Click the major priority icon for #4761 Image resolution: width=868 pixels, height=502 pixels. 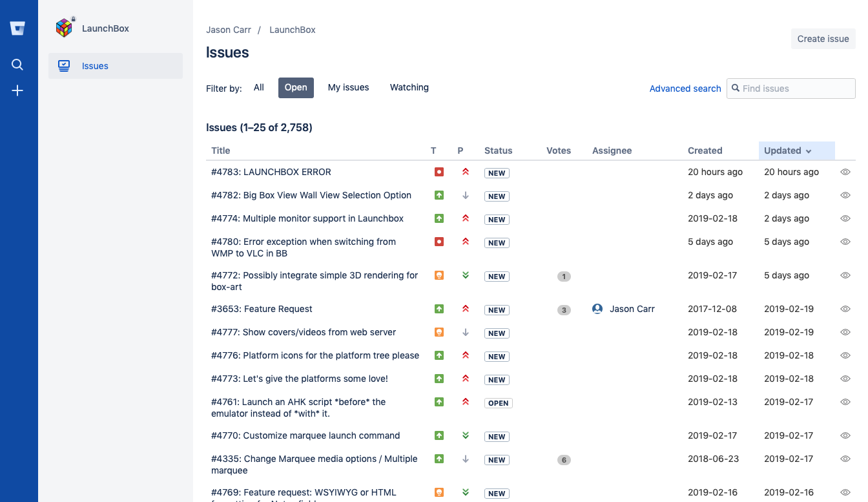coord(466,402)
